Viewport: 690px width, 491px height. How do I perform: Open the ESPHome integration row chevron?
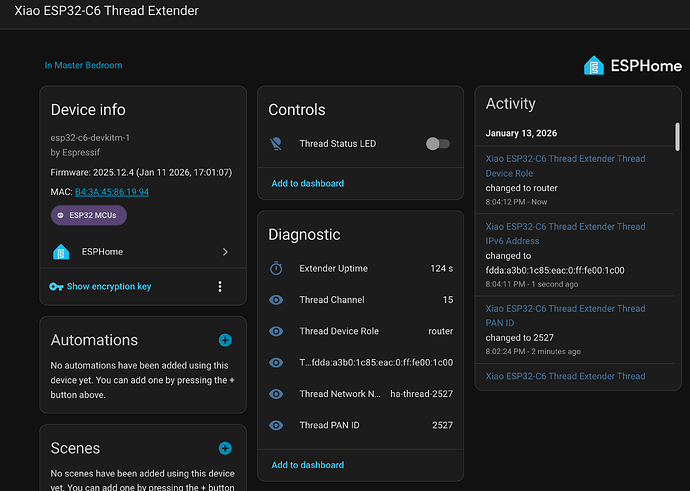pos(225,252)
